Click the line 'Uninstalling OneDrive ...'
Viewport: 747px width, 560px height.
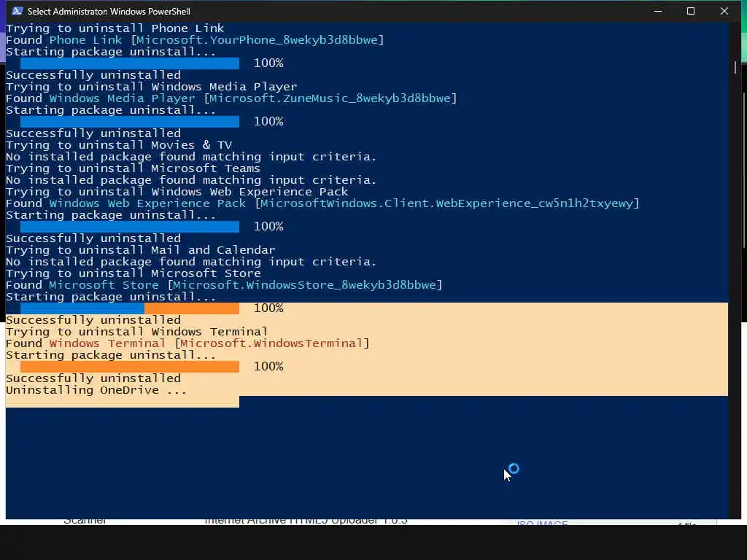[x=96, y=390]
